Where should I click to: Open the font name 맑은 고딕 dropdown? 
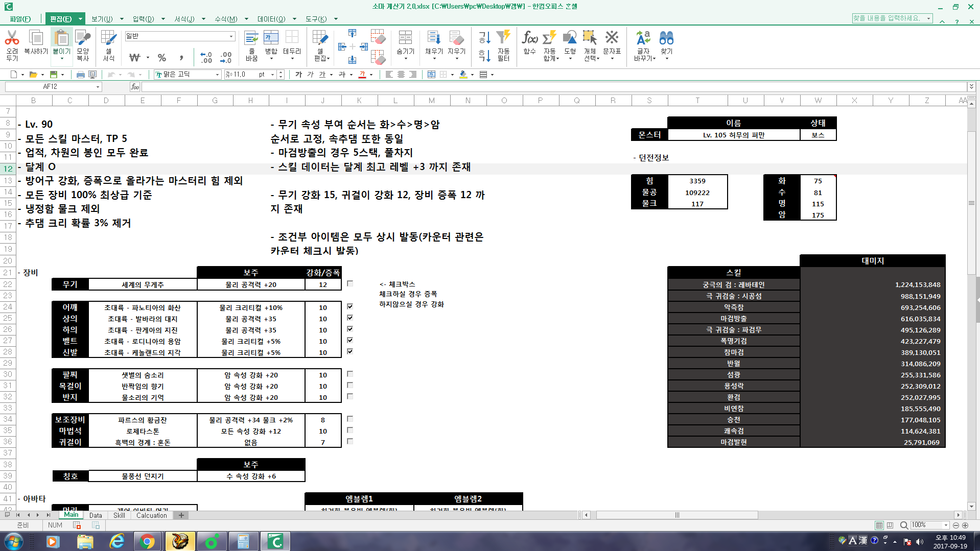217,75
